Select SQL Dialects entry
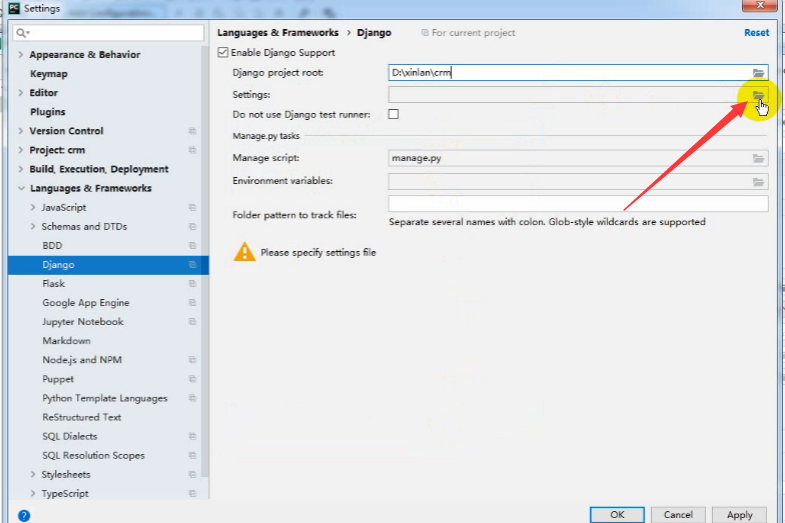785x523 pixels. 70,436
